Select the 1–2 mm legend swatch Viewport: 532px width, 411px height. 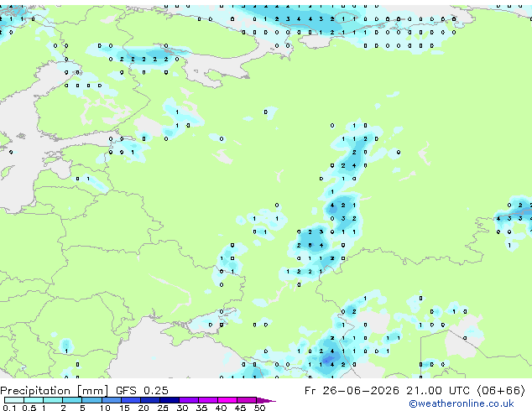[53, 400]
